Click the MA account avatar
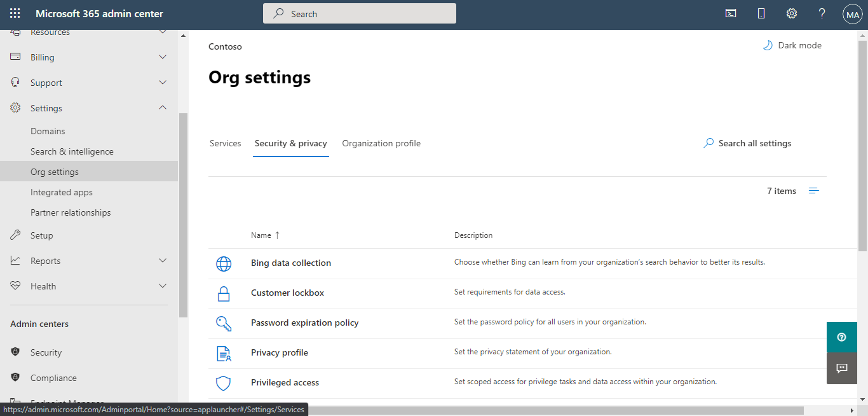868x416 pixels. 852,13
